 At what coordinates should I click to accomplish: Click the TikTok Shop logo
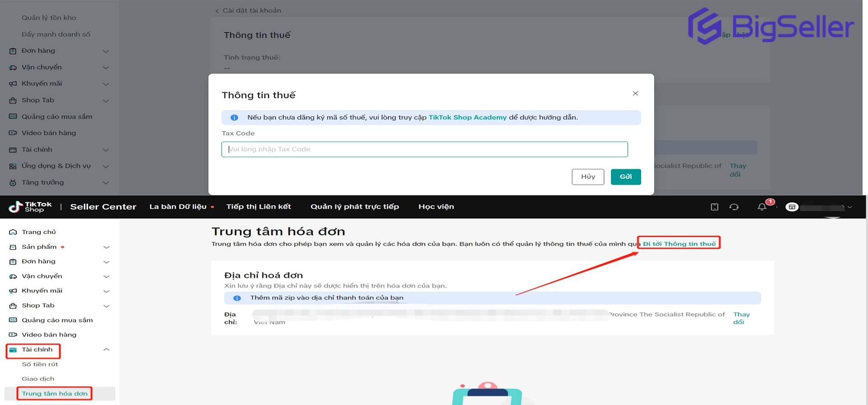(30, 207)
